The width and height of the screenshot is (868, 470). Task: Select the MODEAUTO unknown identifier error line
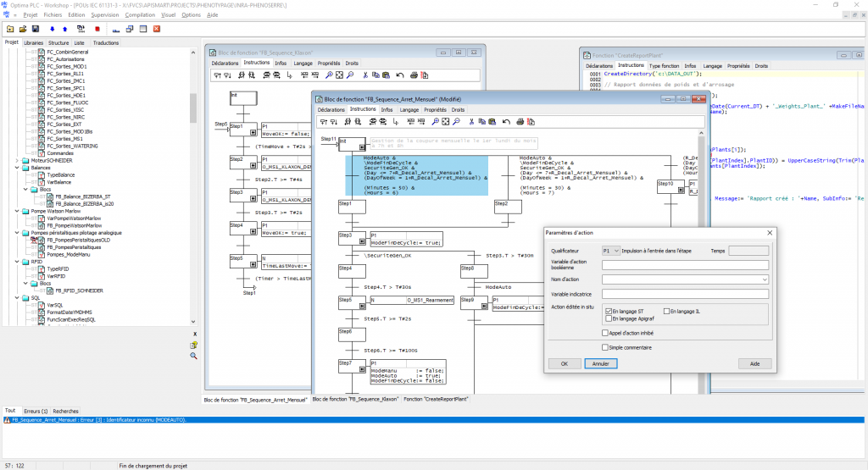433,420
